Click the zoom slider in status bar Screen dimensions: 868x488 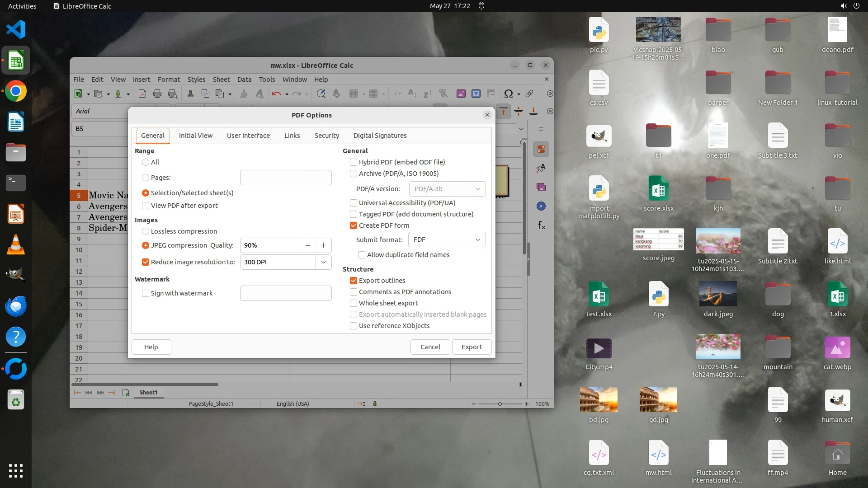click(500, 404)
